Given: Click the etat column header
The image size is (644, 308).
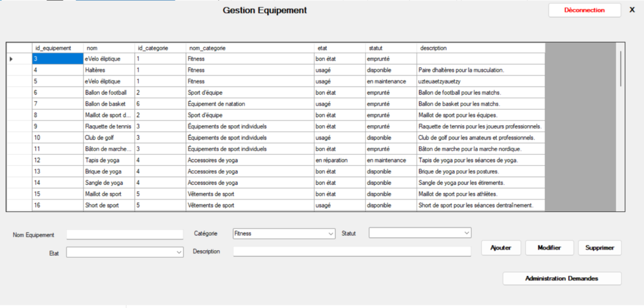Looking at the screenshot, I should tap(339, 48).
